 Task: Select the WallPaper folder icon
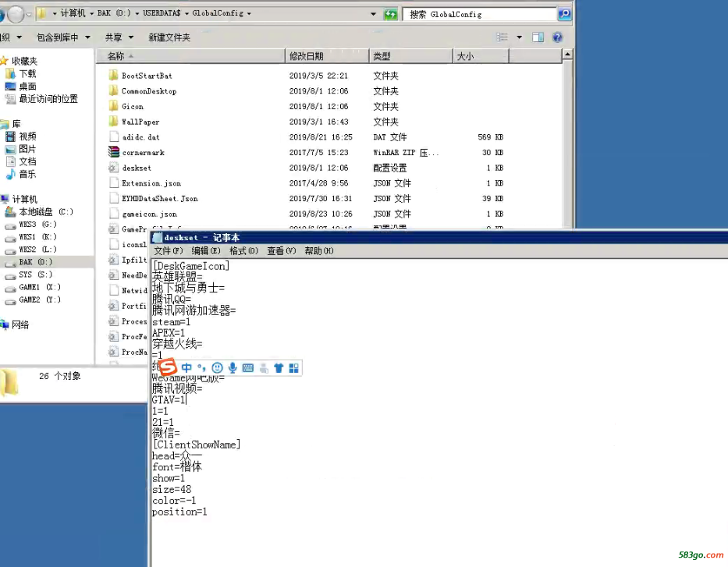[113, 121]
